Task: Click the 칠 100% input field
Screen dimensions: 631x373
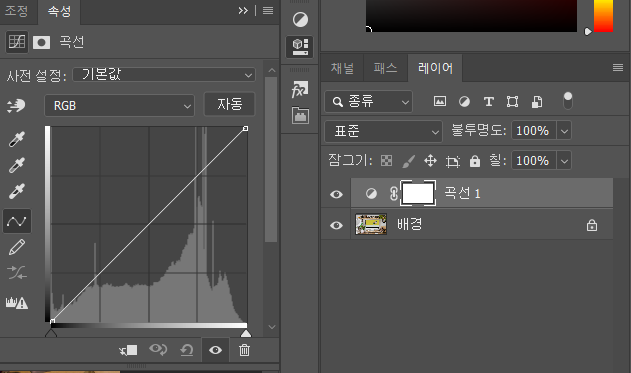Action: 534,161
